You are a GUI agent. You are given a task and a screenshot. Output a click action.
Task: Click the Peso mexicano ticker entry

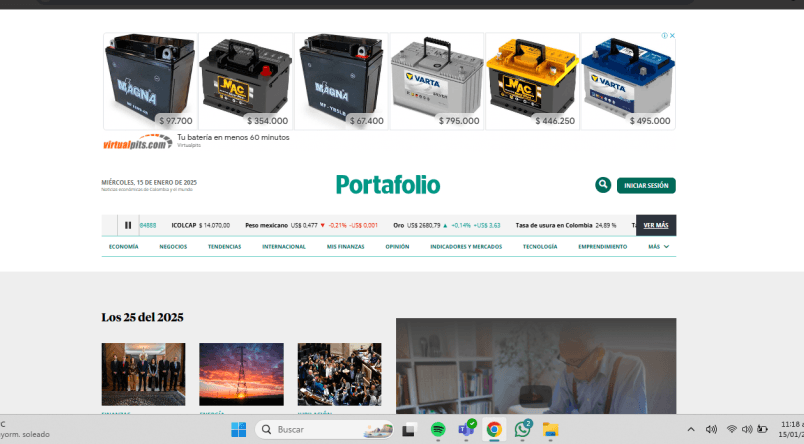pyautogui.click(x=311, y=225)
